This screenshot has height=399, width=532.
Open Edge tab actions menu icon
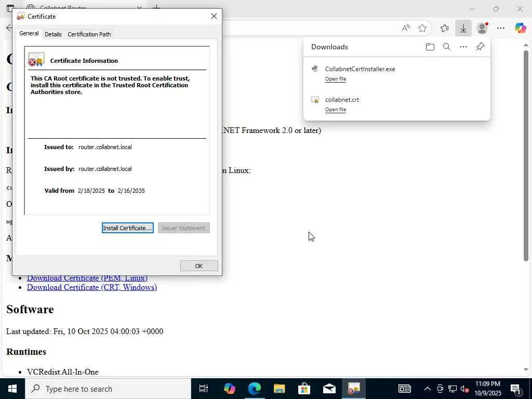[10, 8]
